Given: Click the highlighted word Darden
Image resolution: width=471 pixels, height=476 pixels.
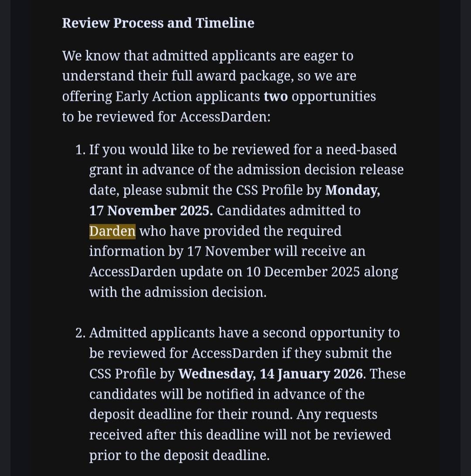Looking at the screenshot, I should click(x=112, y=231).
